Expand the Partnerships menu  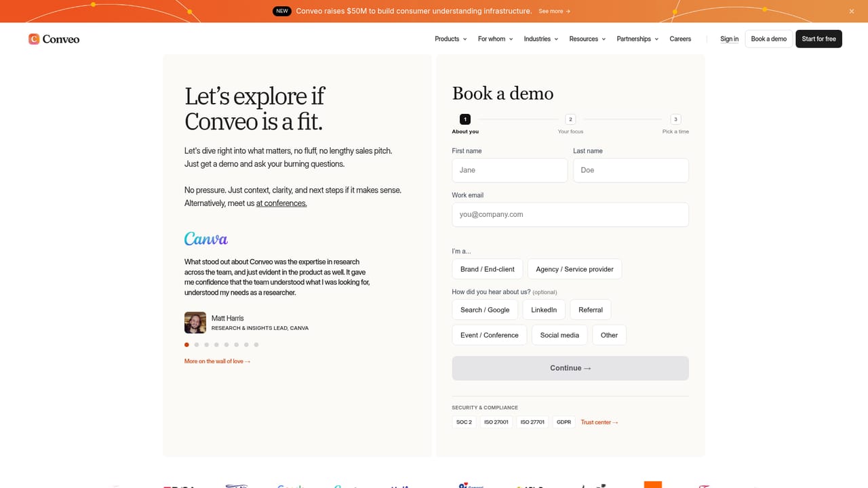pos(637,39)
